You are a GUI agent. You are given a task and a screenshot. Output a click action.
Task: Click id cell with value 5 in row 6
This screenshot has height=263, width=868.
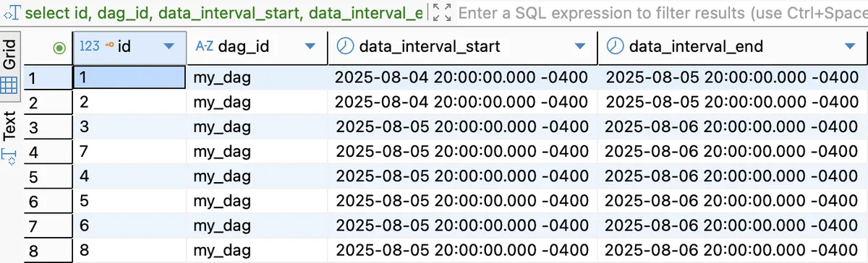(x=129, y=202)
